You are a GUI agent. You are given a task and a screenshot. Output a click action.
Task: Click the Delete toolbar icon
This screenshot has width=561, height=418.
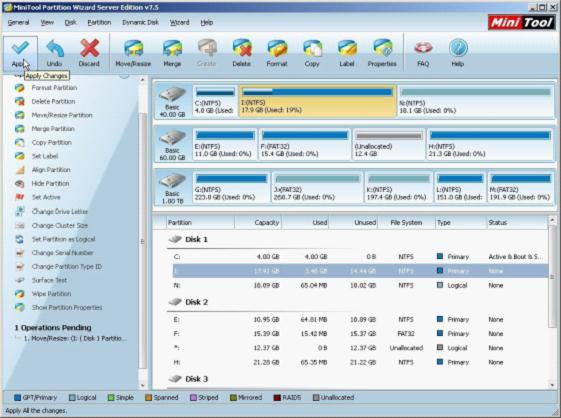coord(242,49)
